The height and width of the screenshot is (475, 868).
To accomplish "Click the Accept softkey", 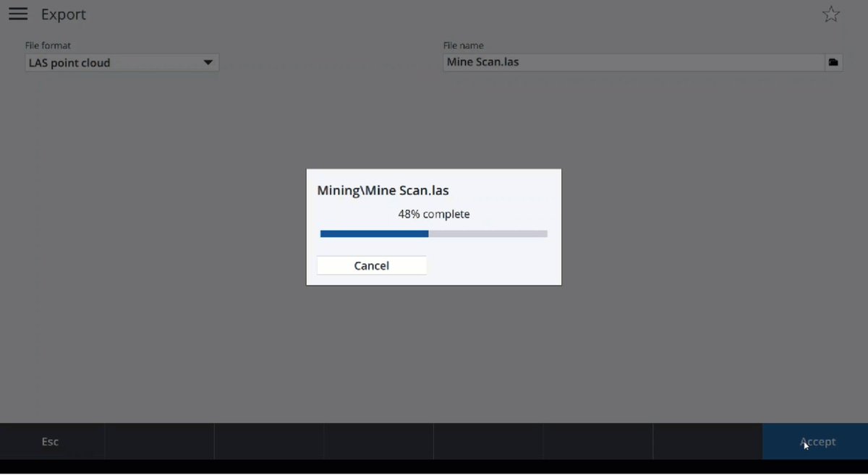I will (x=815, y=442).
